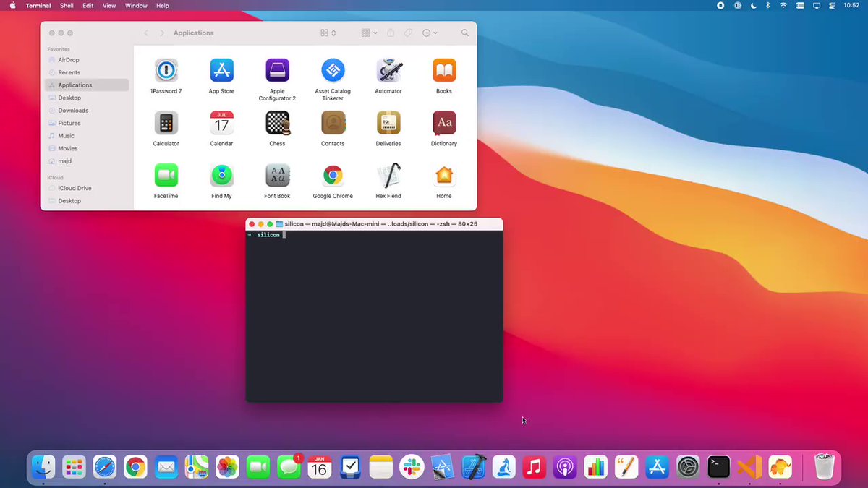The image size is (868, 488).
Task: Toggle Bluetooth from the menu bar icon
Action: tap(767, 6)
